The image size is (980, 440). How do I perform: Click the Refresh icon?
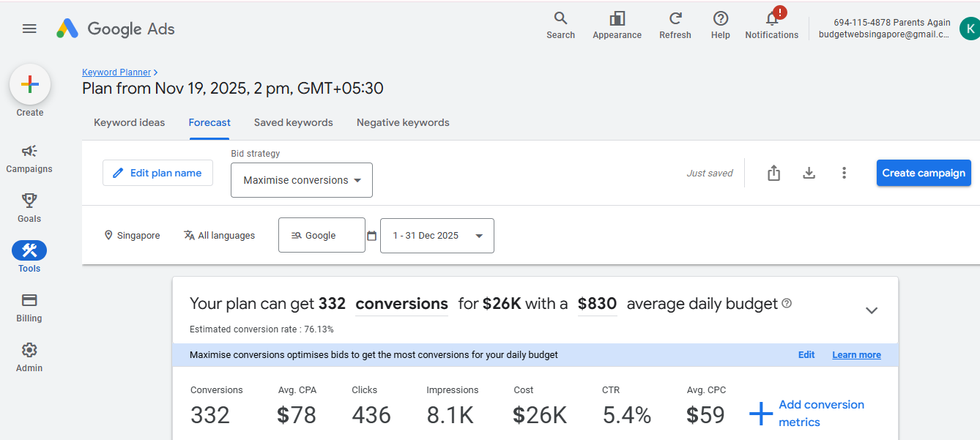pyautogui.click(x=675, y=19)
